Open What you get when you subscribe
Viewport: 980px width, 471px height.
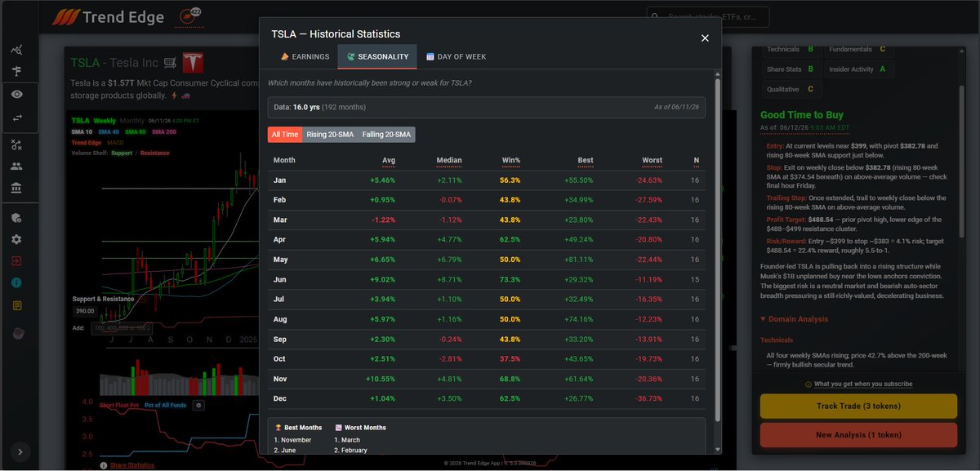tap(858, 384)
